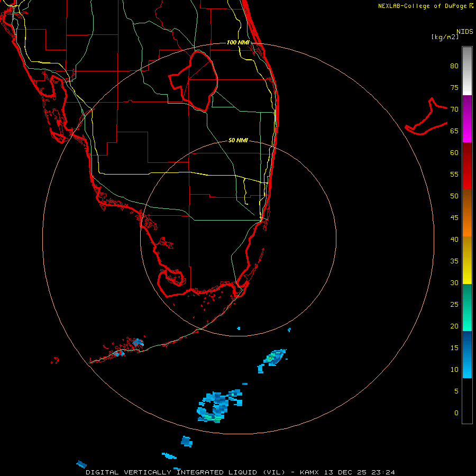Image resolution: width=476 pixels, height=476 pixels.
Task: Click the small echo over the lower Keys
Action: [138, 343]
